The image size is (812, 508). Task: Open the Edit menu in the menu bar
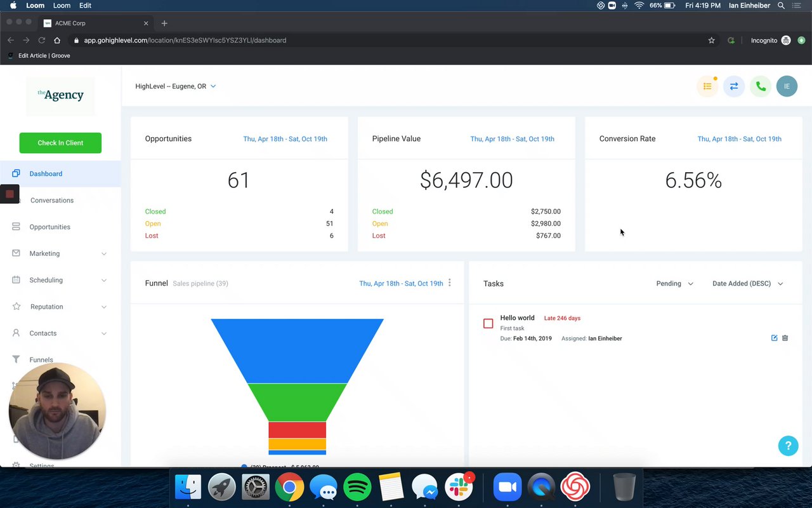pos(85,5)
